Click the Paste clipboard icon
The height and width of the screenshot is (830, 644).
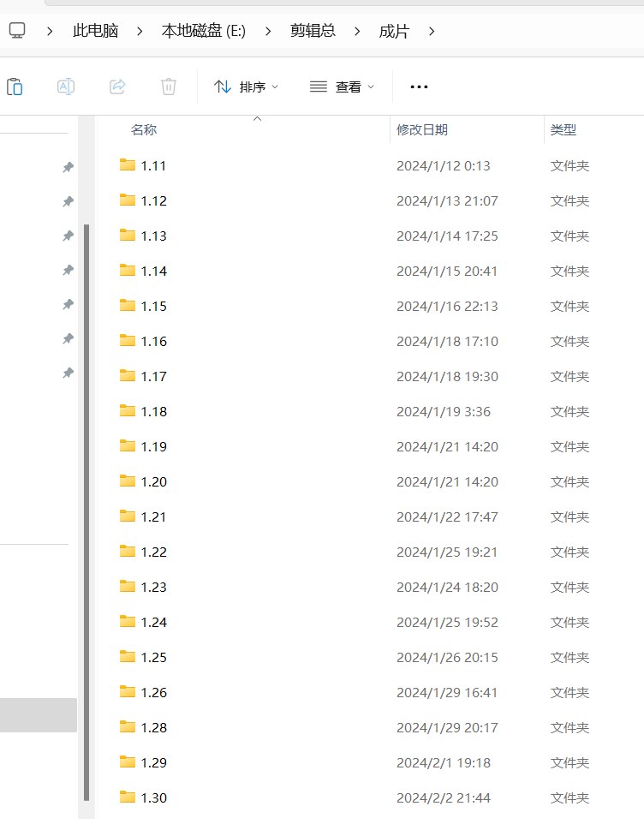(15, 87)
